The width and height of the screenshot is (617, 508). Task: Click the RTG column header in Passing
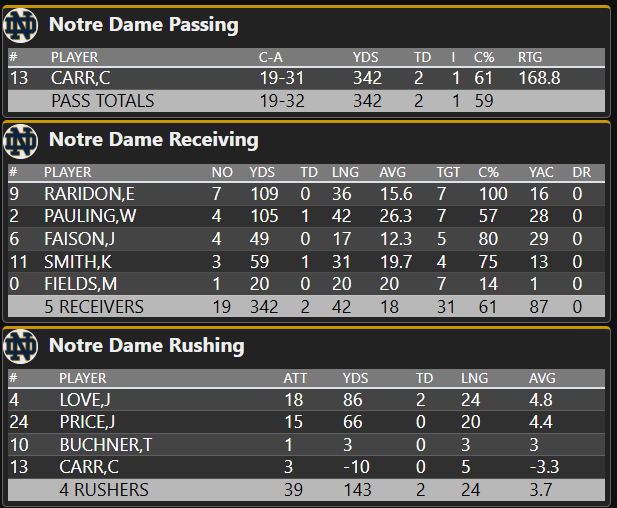point(530,57)
